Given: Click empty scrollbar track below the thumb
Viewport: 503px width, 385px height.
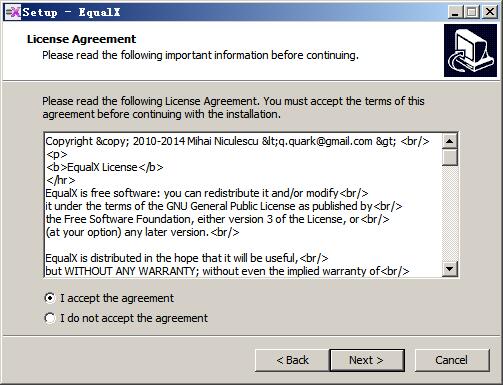Looking at the screenshot, I should (x=450, y=213).
